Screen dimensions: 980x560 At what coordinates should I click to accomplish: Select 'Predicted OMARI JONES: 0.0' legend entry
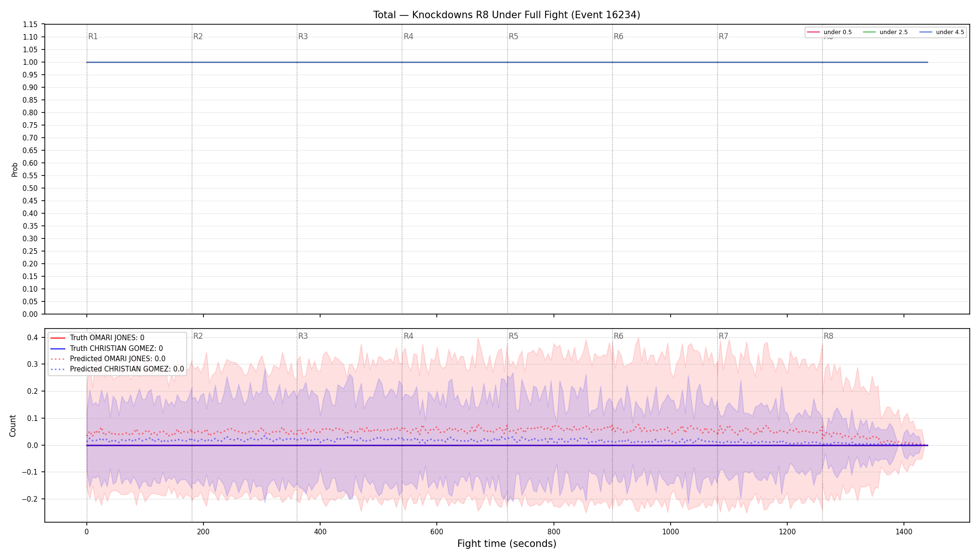click(108, 359)
